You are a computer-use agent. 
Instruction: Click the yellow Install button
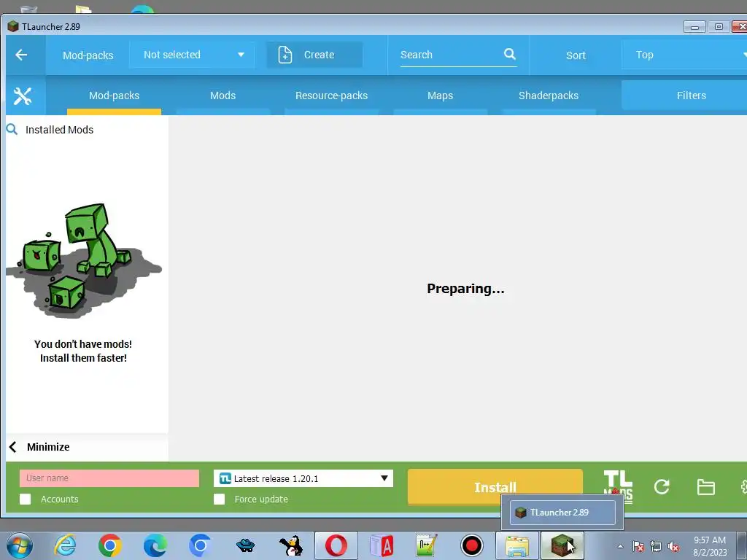[x=495, y=486]
